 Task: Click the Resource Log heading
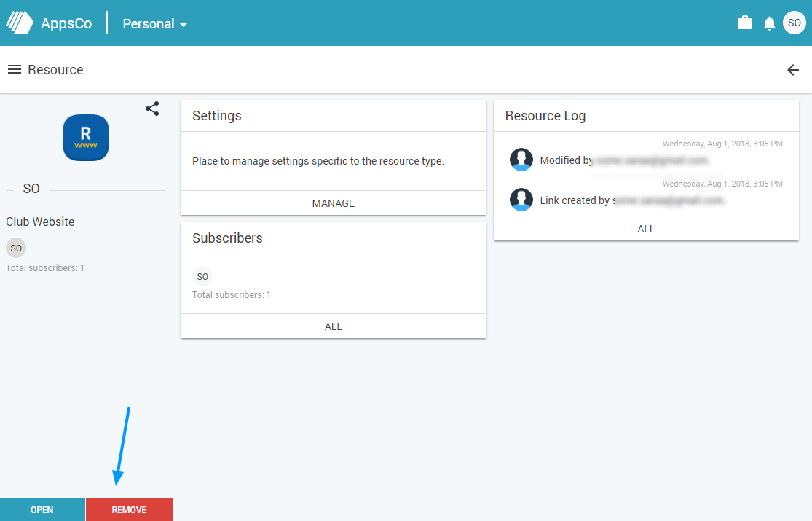click(x=545, y=116)
